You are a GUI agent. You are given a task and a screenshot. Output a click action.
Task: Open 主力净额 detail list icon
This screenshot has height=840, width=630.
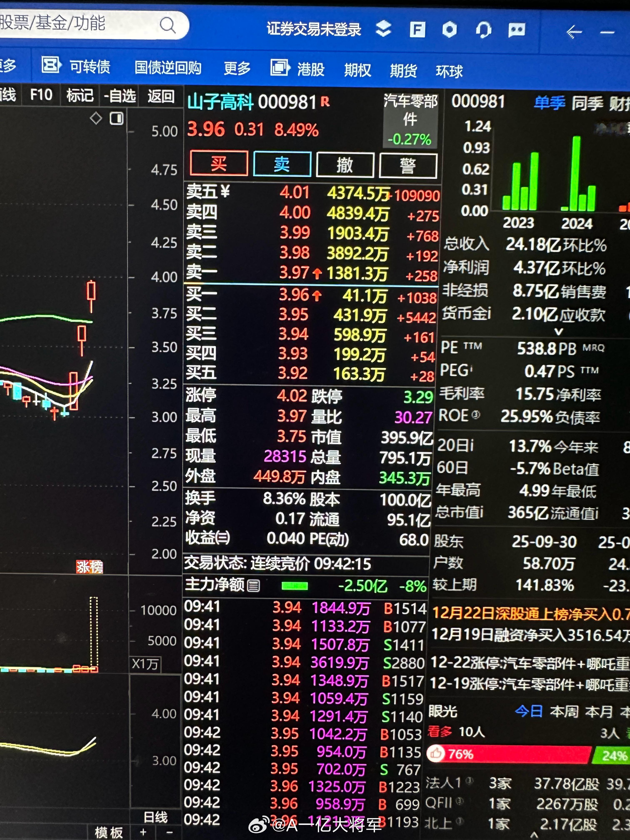(254, 586)
